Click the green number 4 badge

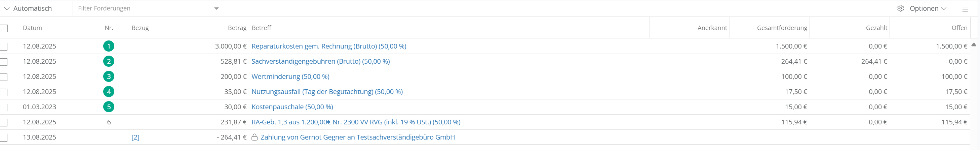point(109,92)
